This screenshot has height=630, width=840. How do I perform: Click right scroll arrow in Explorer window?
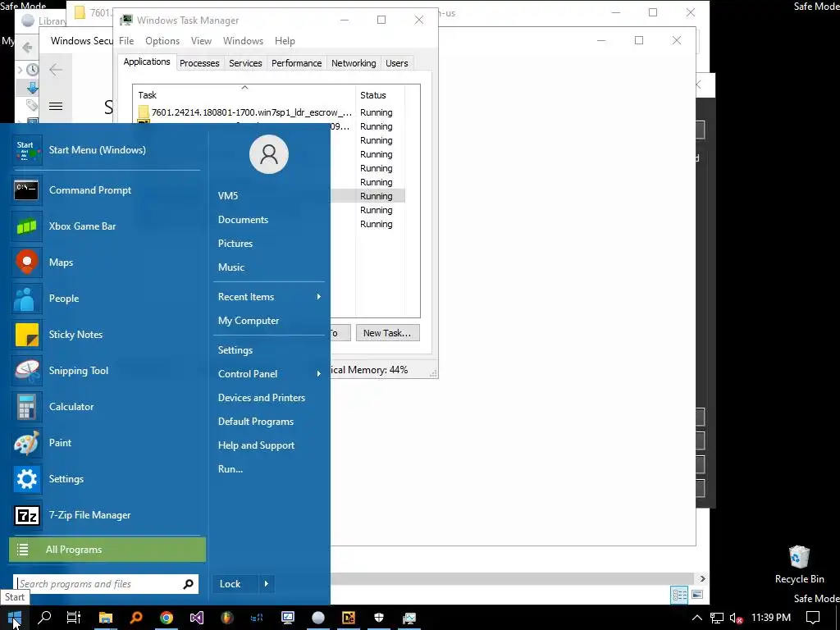[702, 578]
